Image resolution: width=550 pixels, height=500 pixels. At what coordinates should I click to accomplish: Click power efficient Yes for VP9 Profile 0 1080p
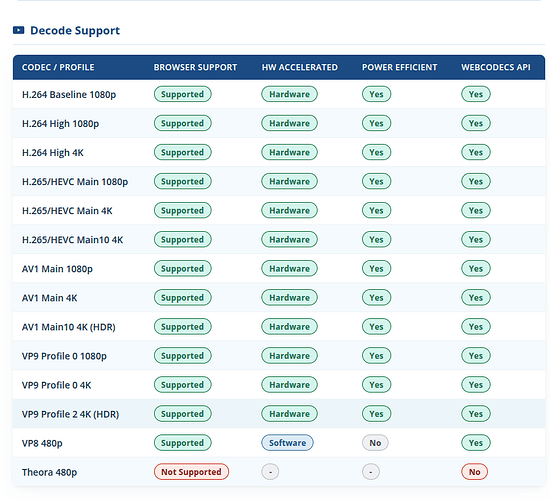376,356
